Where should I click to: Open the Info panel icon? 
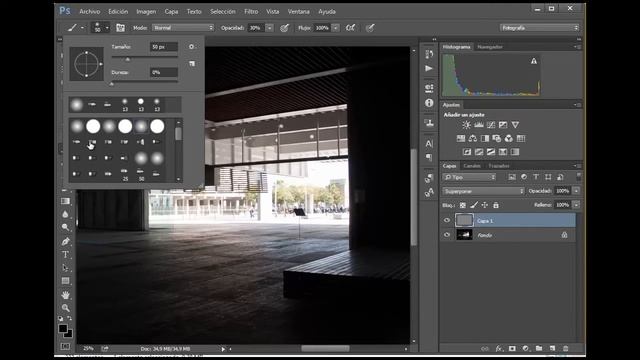(429, 103)
